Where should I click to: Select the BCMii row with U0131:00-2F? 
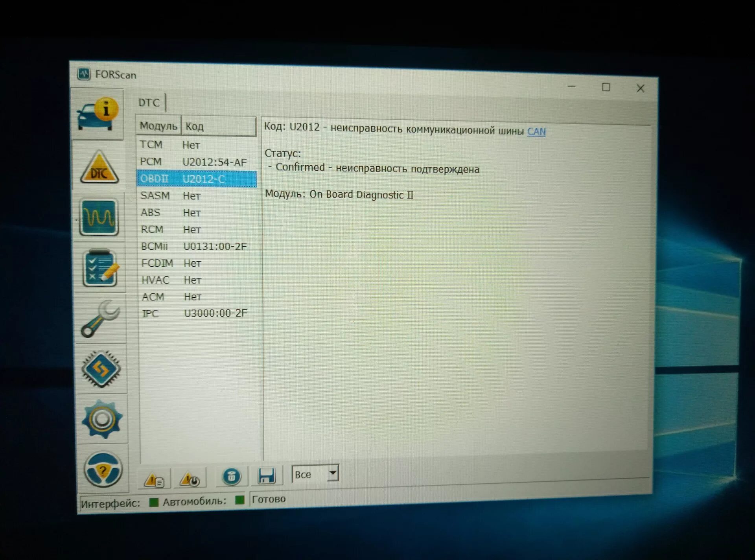197,246
